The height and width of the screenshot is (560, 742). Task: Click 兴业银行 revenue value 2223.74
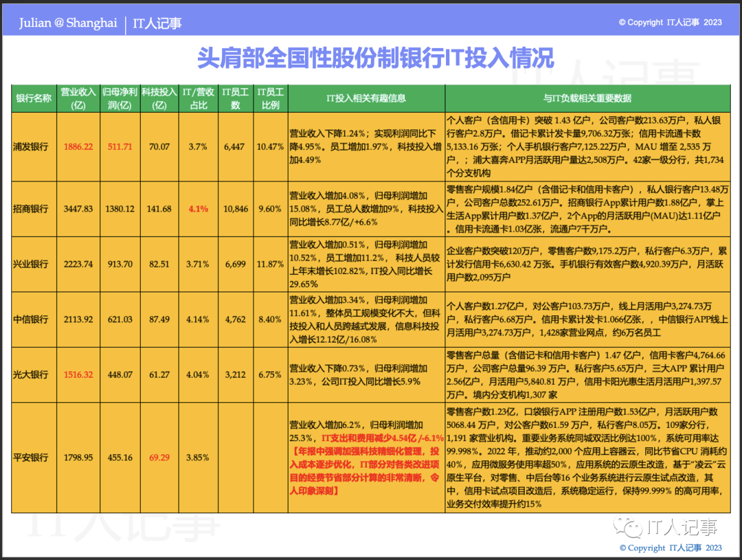point(78,264)
